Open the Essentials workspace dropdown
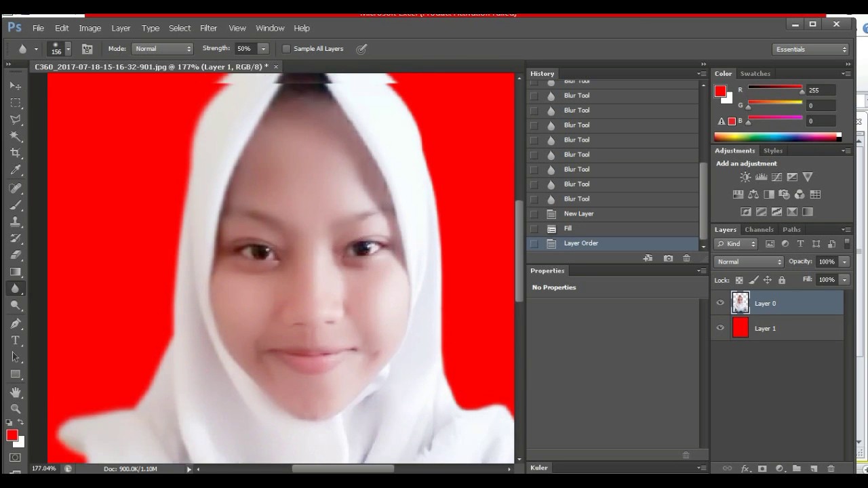This screenshot has width=868, height=488. [x=810, y=49]
